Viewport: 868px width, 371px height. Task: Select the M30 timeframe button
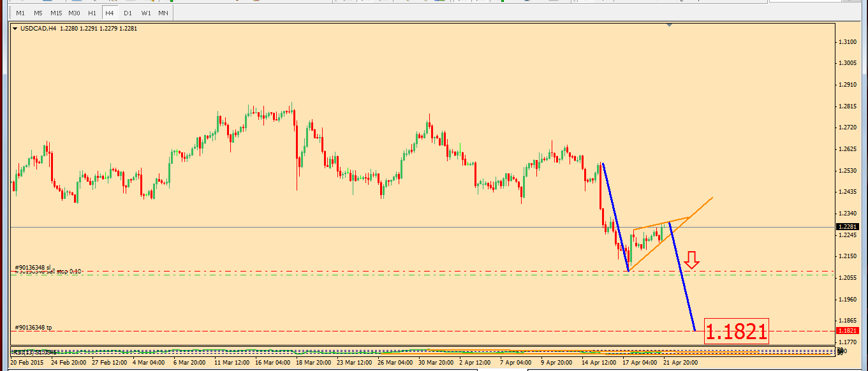75,13
